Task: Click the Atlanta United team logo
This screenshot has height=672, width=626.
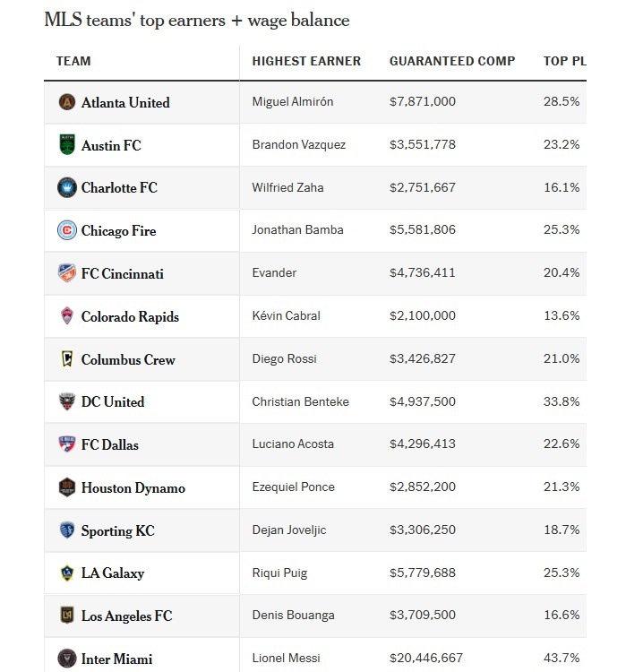Action: tap(67, 102)
